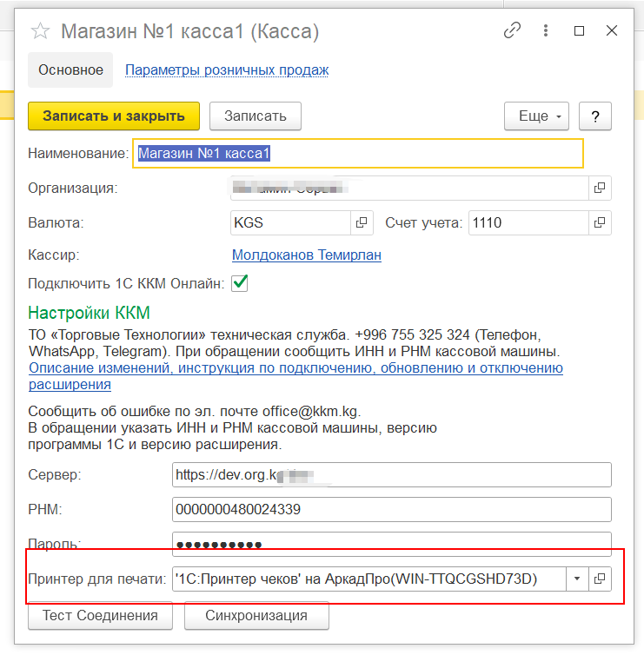This screenshot has width=644, height=655.
Task: Click the Синхронизация button
Action: point(256,616)
